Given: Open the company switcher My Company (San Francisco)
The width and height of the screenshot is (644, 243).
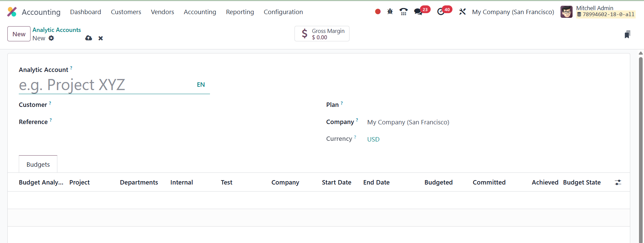Looking at the screenshot, I should click(513, 12).
